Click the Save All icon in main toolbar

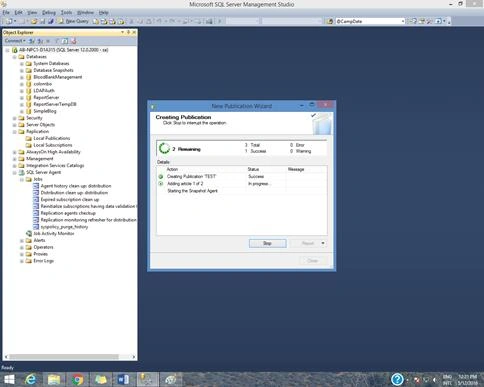click(x=51, y=21)
